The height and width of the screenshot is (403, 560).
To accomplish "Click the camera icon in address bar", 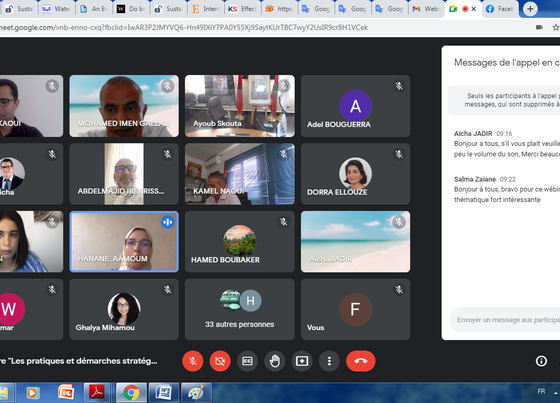I will 539,28.
